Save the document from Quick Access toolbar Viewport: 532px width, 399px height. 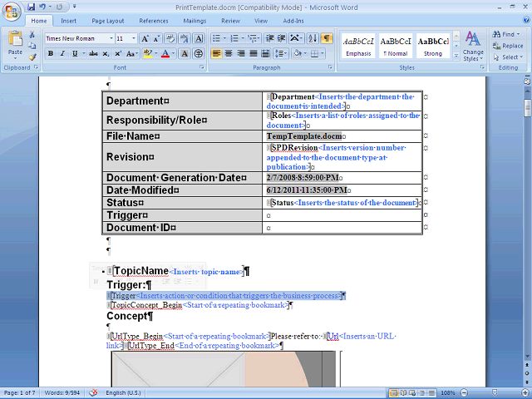pos(29,7)
